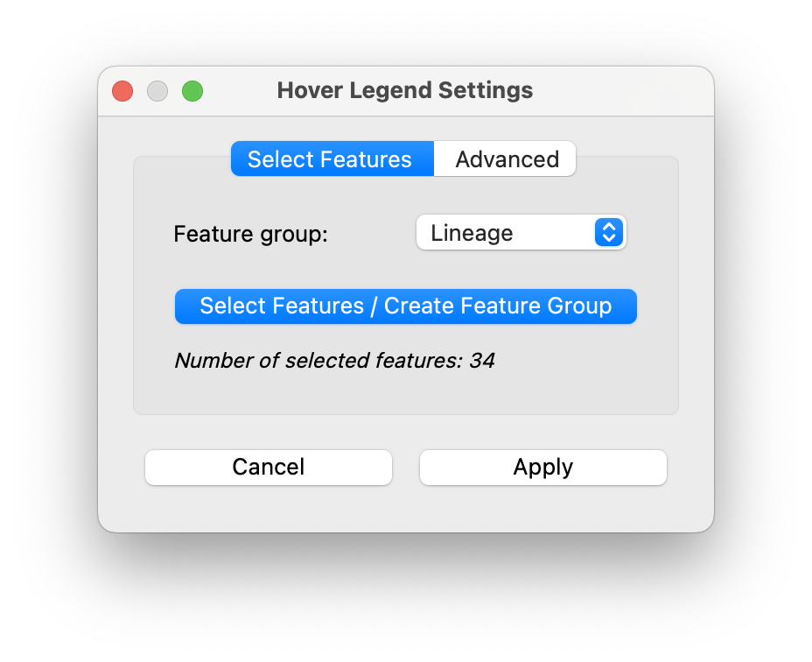812x662 pixels.
Task: Click the red close button
Action: point(122,90)
